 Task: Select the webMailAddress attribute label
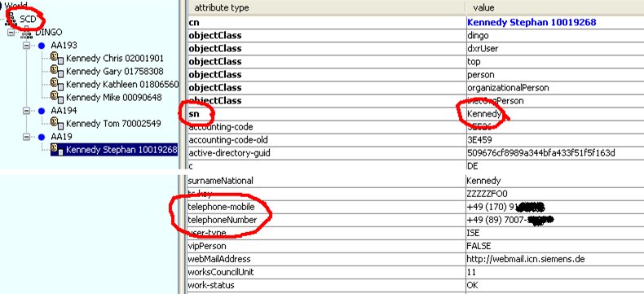pos(219,260)
